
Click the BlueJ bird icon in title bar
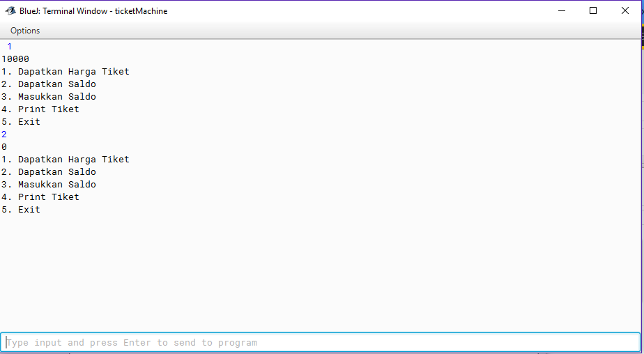(x=10, y=11)
